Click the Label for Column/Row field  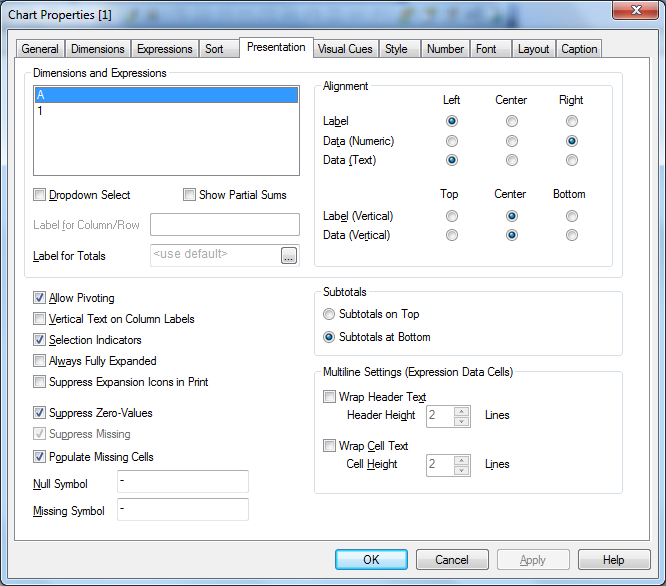(225, 225)
